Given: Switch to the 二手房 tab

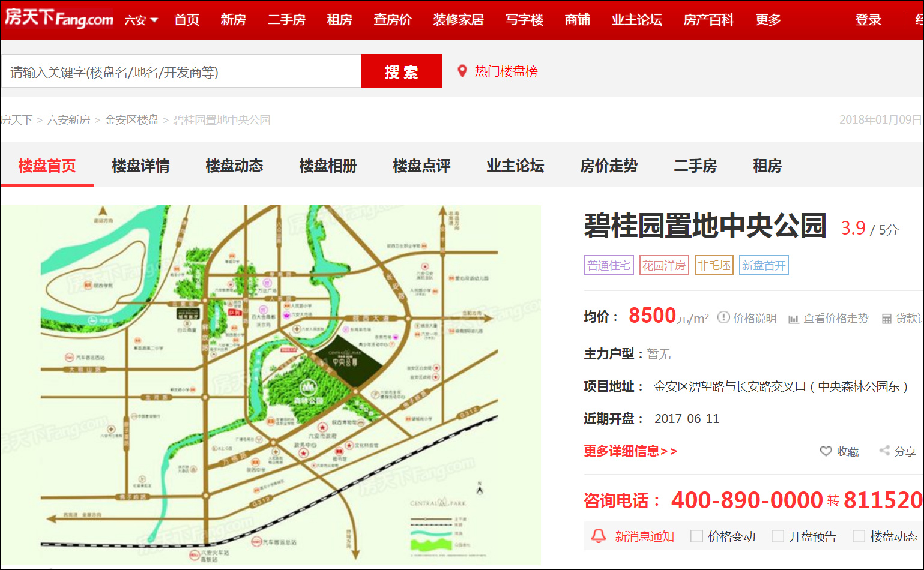Looking at the screenshot, I should click(695, 166).
